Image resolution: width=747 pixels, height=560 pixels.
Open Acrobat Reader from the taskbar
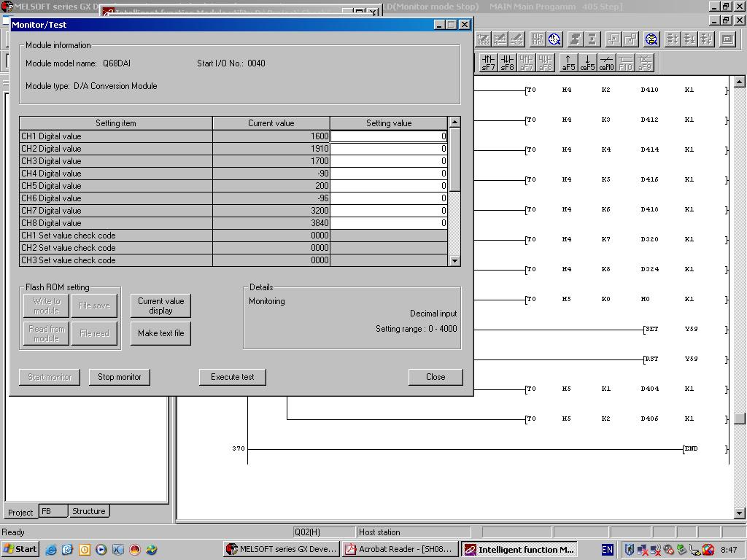click(x=399, y=549)
